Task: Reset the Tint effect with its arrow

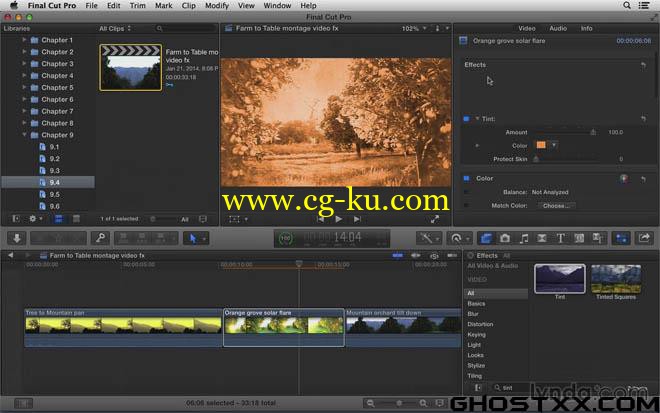Action: click(x=643, y=119)
